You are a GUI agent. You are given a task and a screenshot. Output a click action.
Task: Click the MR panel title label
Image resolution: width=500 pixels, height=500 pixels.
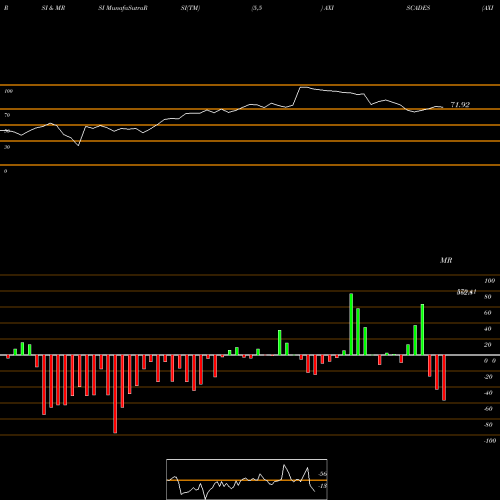pos(446,260)
